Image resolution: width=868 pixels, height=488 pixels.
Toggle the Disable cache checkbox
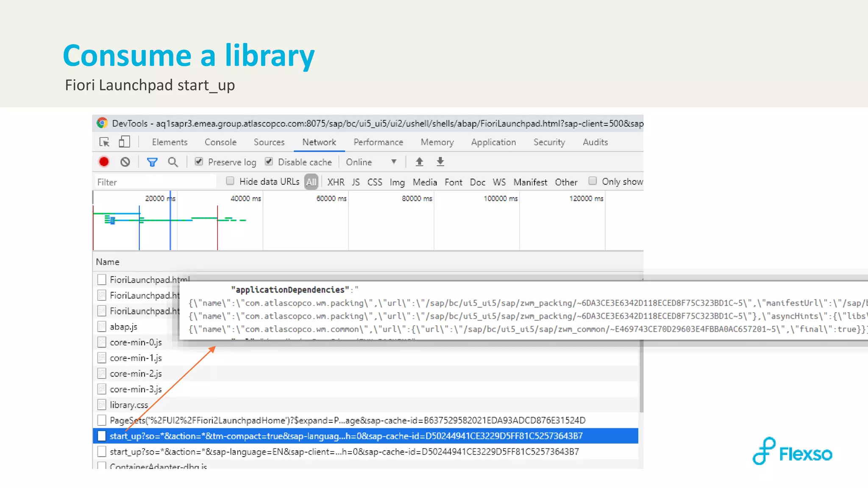(269, 161)
